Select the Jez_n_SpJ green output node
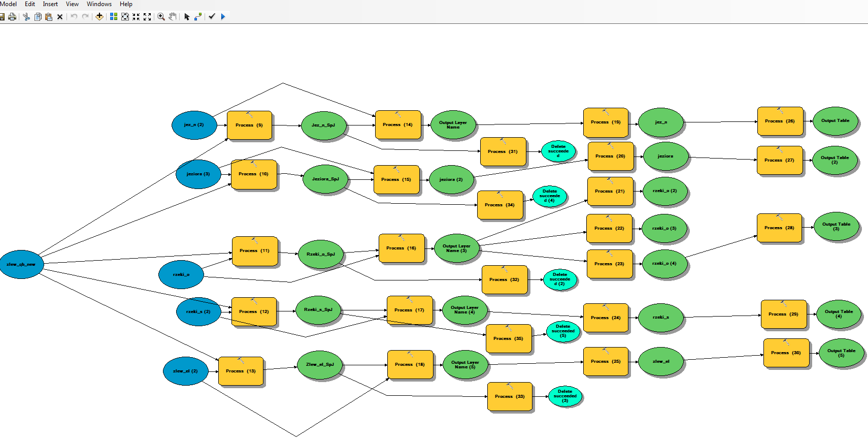Image resolution: width=868 pixels, height=440 pixels. [x=324, y=125]
